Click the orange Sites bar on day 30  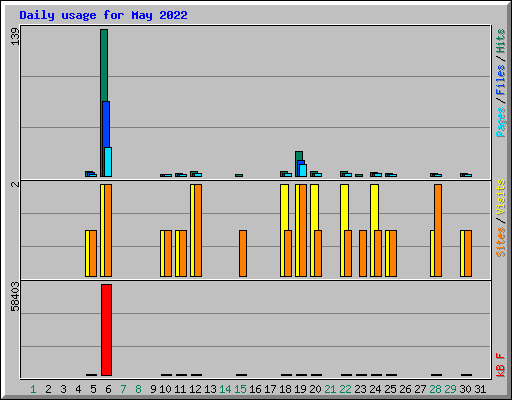(x=468, y=253)
